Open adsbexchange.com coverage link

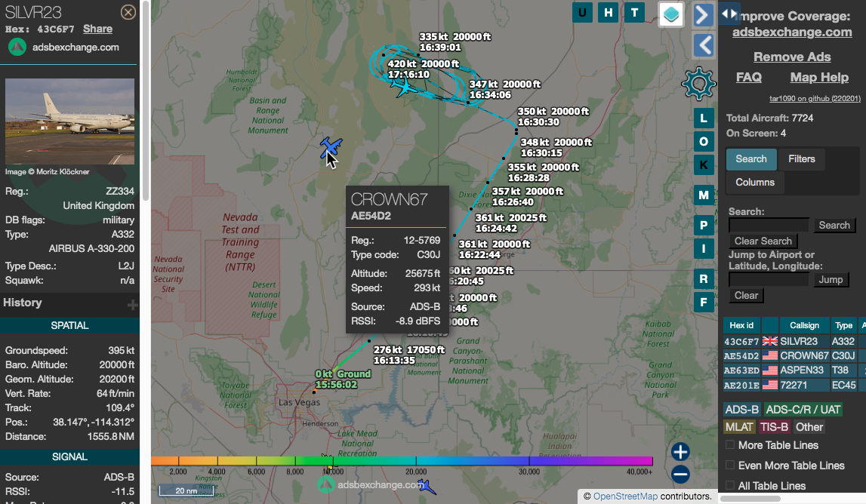pyautogui.click(x=792, y=32)
